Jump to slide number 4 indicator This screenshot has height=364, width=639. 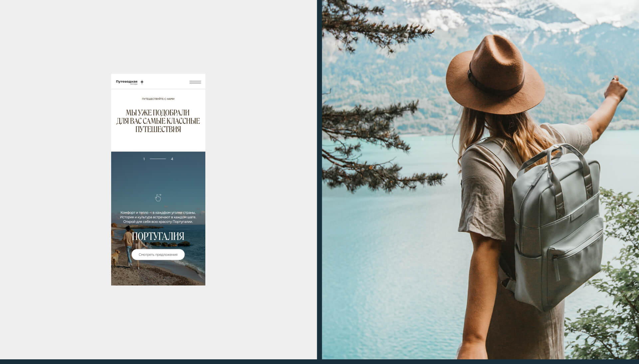172,159
